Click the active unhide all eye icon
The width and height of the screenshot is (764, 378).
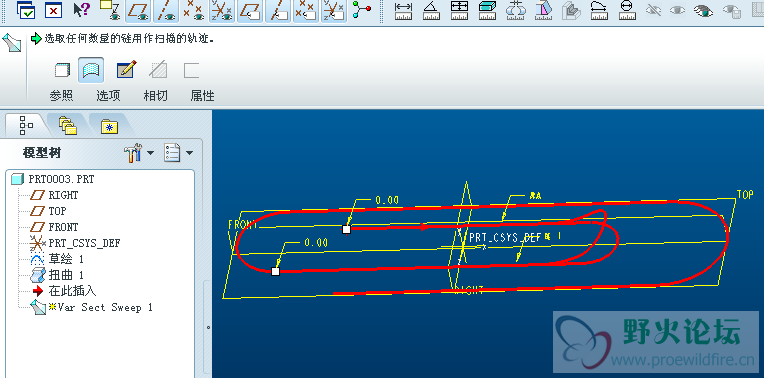point(703,10)
